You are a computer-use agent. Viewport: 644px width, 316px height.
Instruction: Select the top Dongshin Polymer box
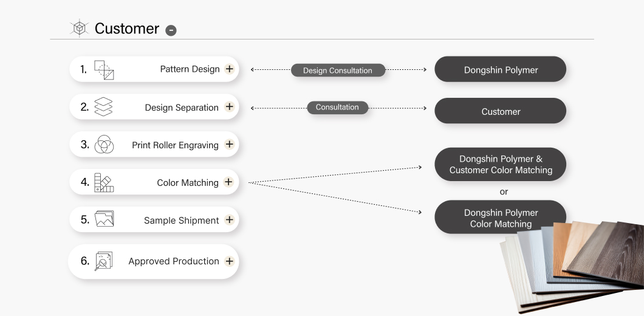501,70
